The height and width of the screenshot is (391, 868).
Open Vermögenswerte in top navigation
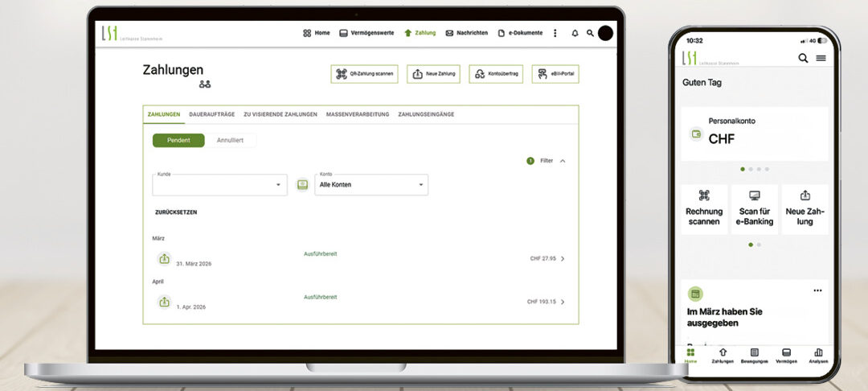pos(366,33)
